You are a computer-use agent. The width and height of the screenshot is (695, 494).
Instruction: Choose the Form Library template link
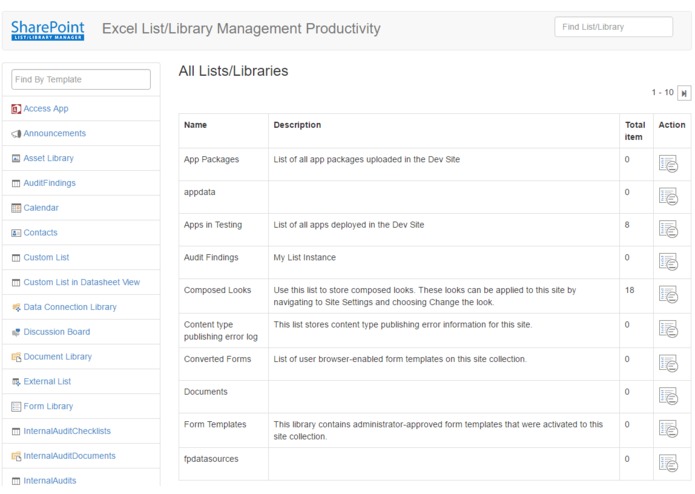pos(48,406)
